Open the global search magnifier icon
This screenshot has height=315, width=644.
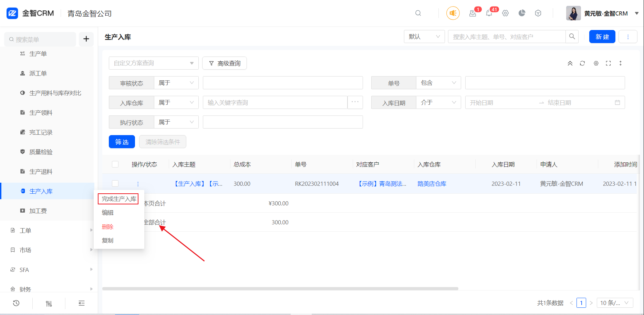[x=418, y=13]
